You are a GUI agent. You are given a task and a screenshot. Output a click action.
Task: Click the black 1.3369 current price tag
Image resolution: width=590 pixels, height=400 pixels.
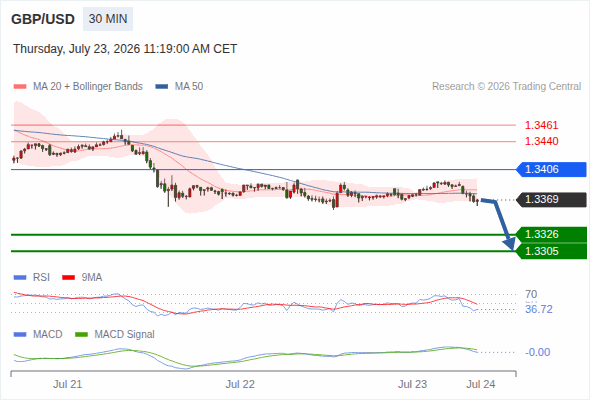551,199
